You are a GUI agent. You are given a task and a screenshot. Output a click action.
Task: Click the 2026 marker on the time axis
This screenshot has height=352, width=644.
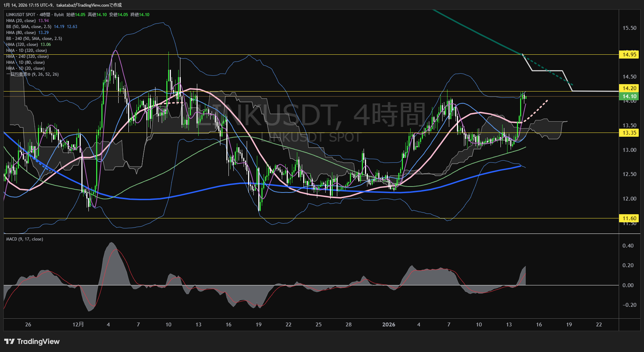pyautogui.click(x=389, y=325)
